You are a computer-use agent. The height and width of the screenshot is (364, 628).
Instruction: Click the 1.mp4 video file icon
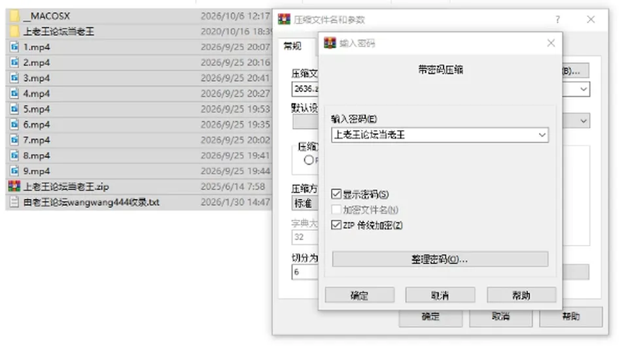click(14, 47)
